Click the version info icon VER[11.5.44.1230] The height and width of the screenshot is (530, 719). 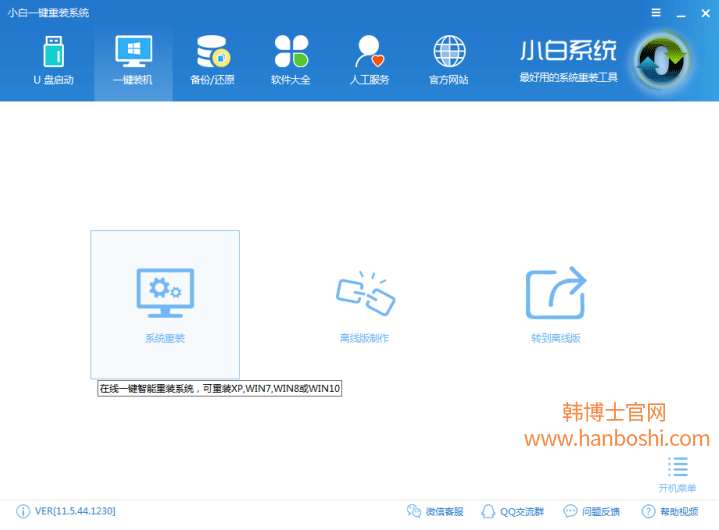[x=23, y=511]
